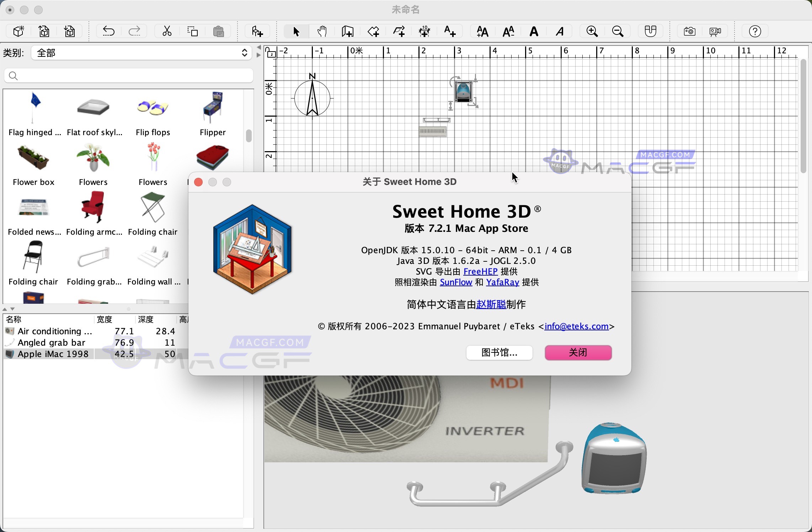Click the collapse arrow beside the plan ruler
The height and width of the screenshot is (532, 812).
point(258,47)
